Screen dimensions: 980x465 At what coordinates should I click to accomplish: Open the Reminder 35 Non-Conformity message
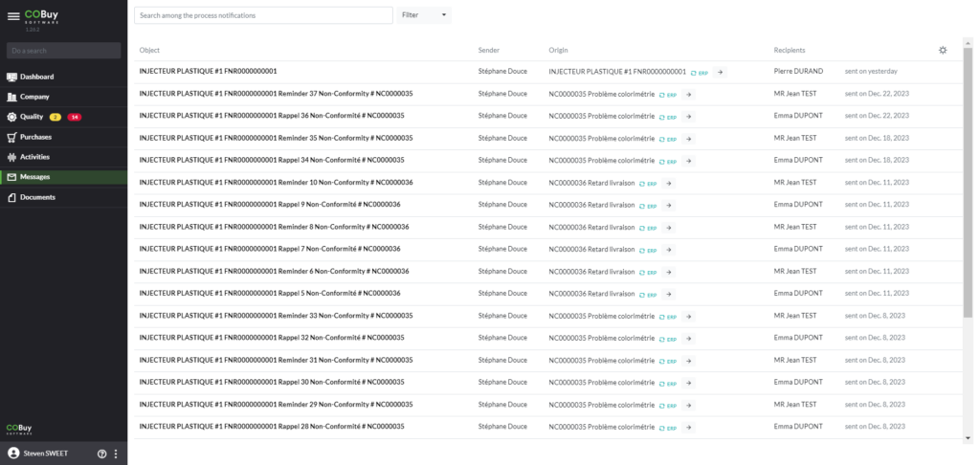coord(276,138)
